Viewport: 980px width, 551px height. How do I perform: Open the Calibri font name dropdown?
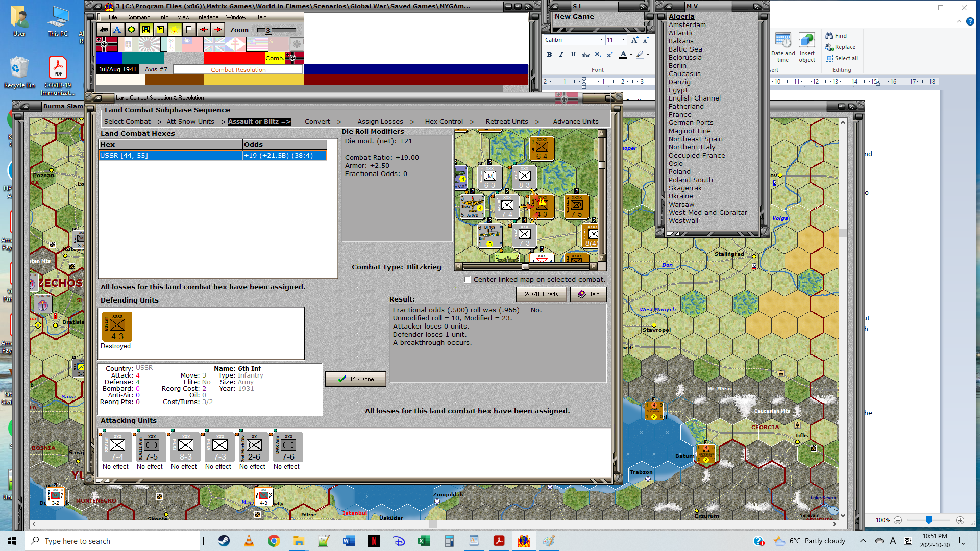pyautogui.click(x=601, y=40)
